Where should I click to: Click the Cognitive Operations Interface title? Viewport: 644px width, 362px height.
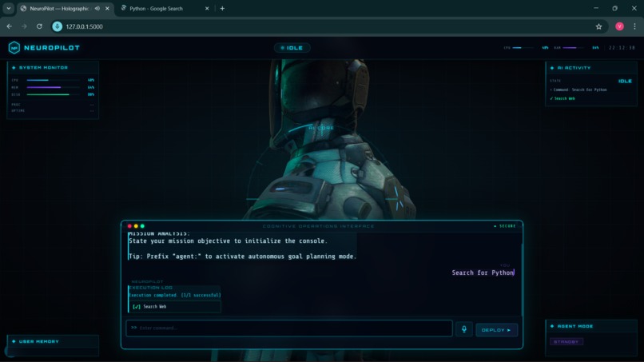click(x=318, y=226)
